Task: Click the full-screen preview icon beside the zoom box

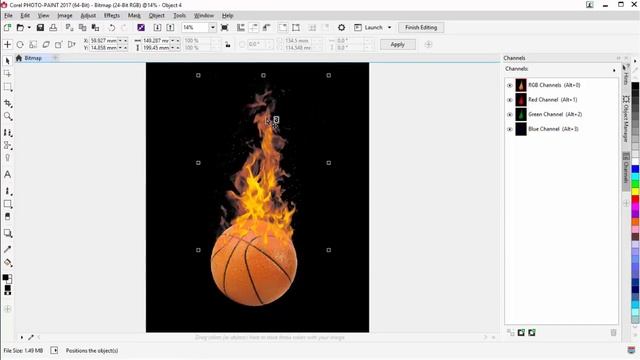Action: (x=224, y=27)
